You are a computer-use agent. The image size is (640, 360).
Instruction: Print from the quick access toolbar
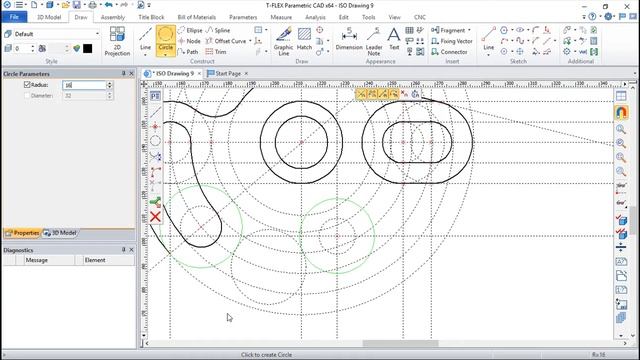[93, 5]
